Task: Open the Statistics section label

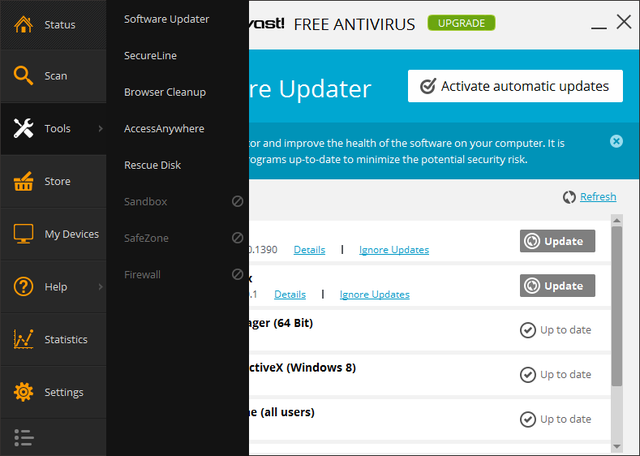Action: point(66,340)
